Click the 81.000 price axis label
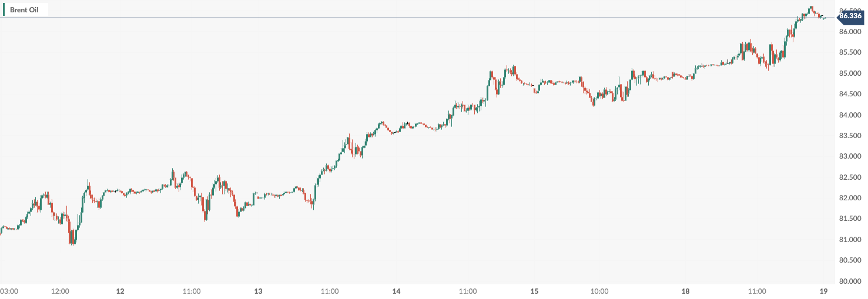The height and width of the screenshot is (299, 868). [850, 240]
